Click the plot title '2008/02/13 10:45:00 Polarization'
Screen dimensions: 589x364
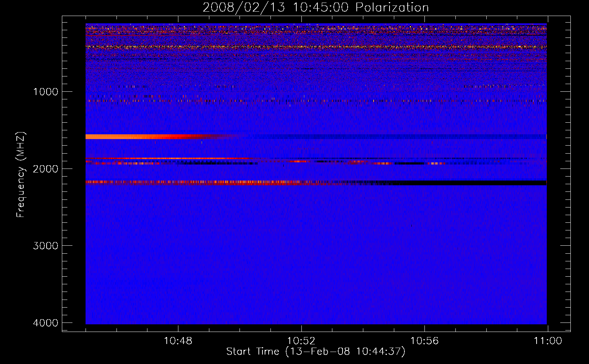(x=316, y=7)
